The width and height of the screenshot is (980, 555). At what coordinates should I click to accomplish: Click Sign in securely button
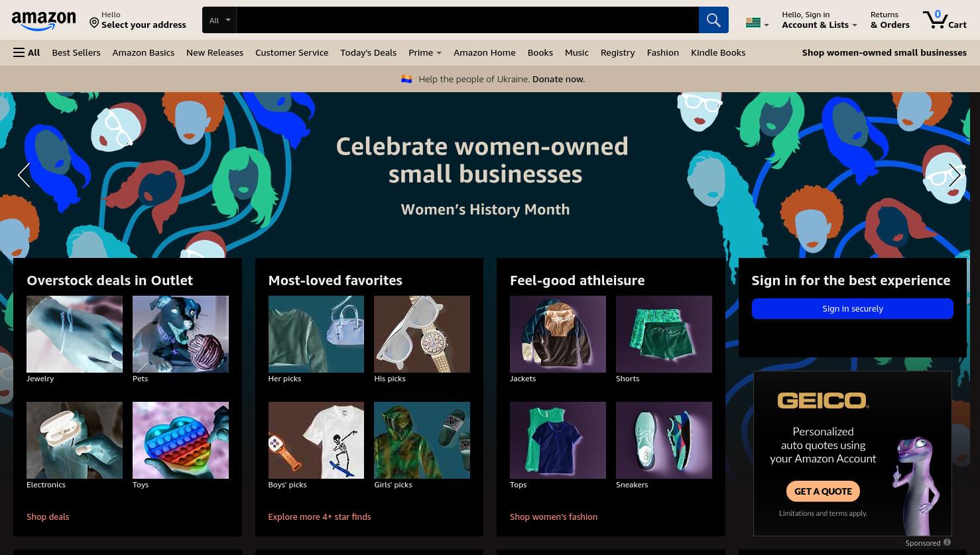tap(853, 308)
